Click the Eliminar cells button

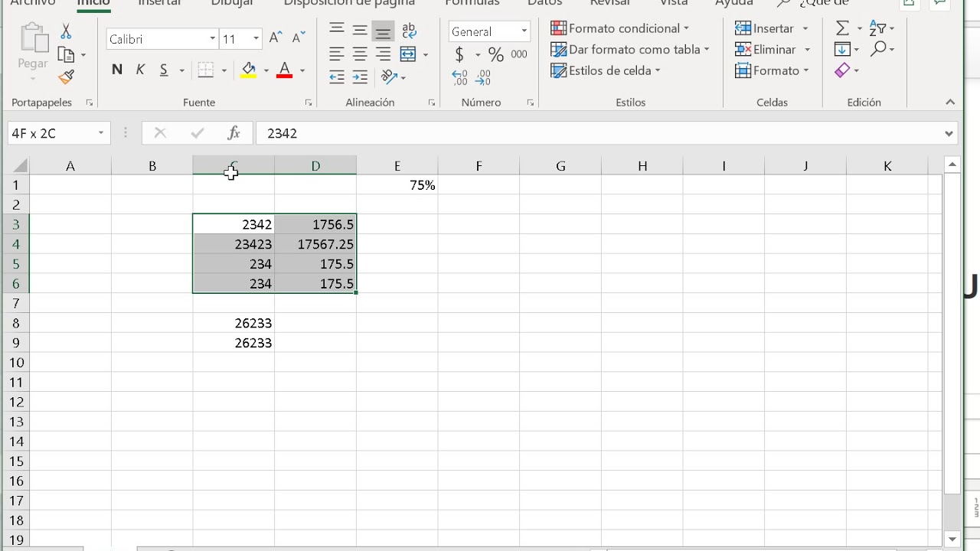point(773,49)
